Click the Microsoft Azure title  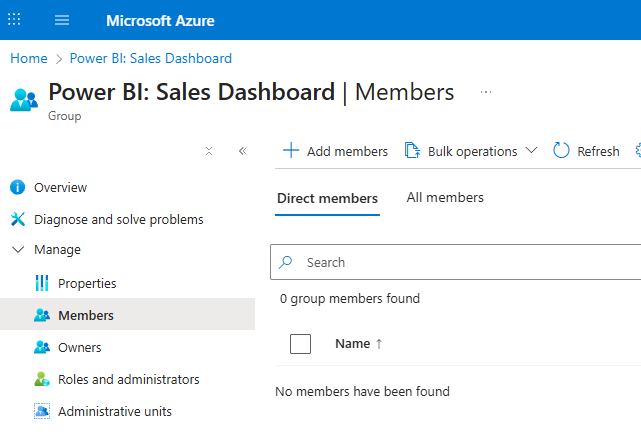point(160,20)
